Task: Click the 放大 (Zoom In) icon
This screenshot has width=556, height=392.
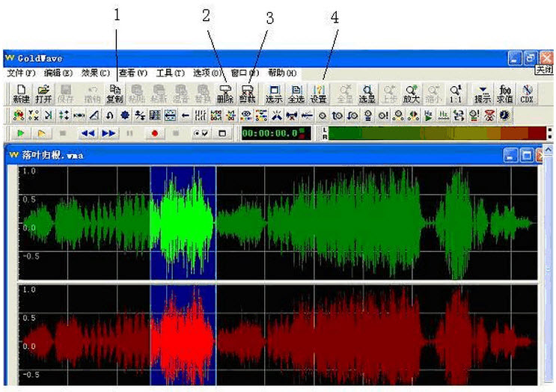Action: (411, 93)
